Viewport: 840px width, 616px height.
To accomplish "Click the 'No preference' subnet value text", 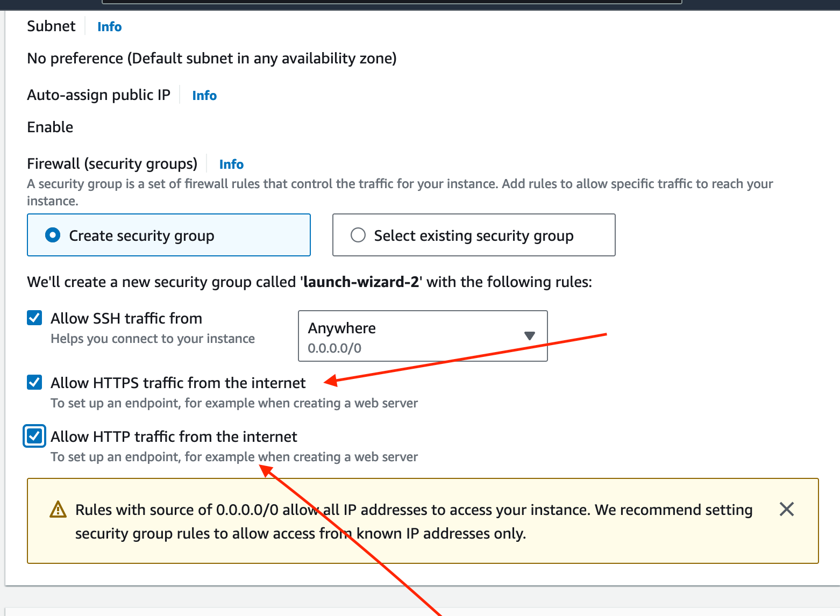I will [x=211, y=58].
